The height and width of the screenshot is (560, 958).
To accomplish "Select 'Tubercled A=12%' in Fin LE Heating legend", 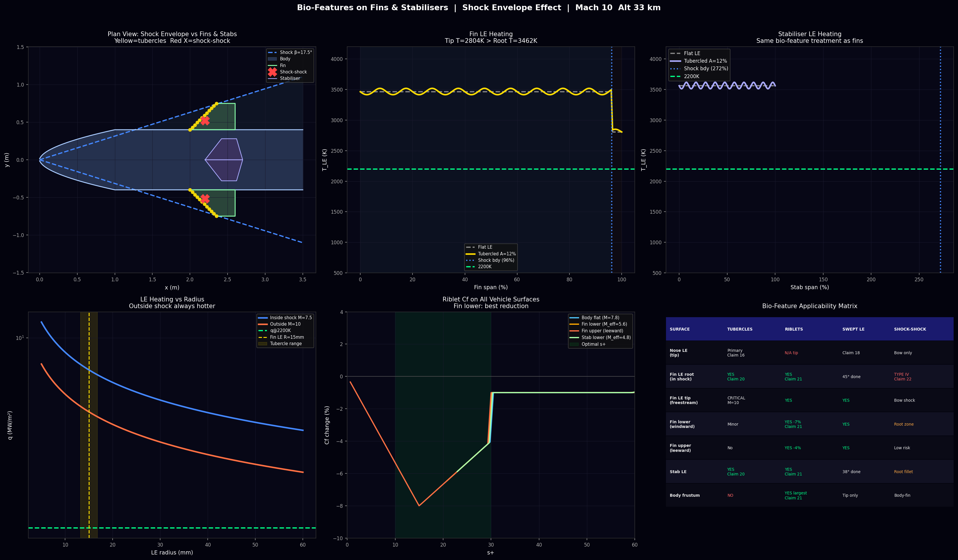I will point(491,254).
